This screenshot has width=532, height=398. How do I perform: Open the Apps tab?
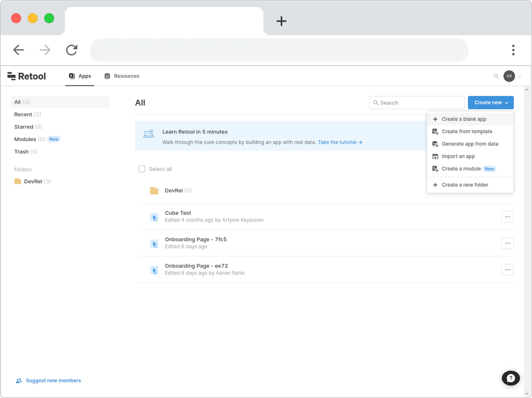pos(80,76)
